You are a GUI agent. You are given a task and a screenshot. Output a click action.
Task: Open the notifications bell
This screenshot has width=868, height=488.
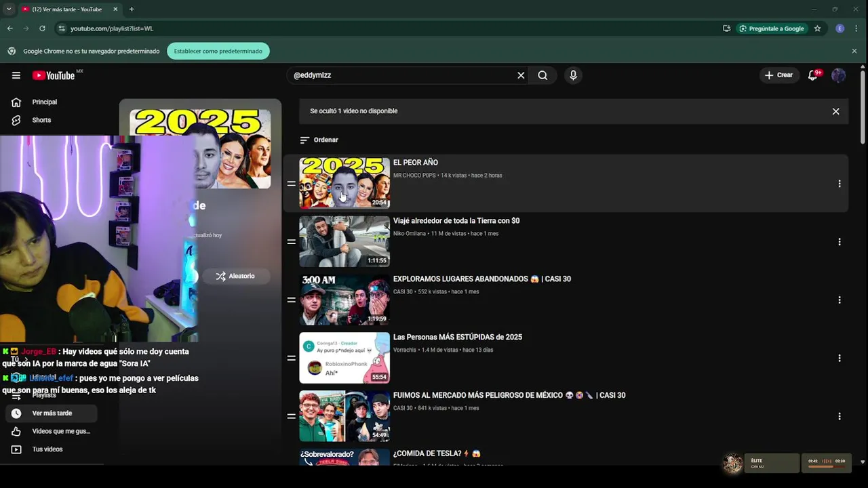click(x=813, y=75)
